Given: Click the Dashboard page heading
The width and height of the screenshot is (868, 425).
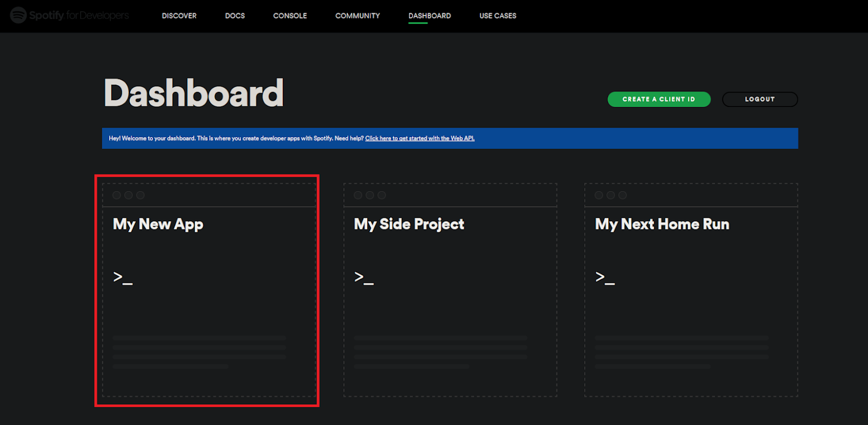Looking at the screenshot, I should (194, 92).
